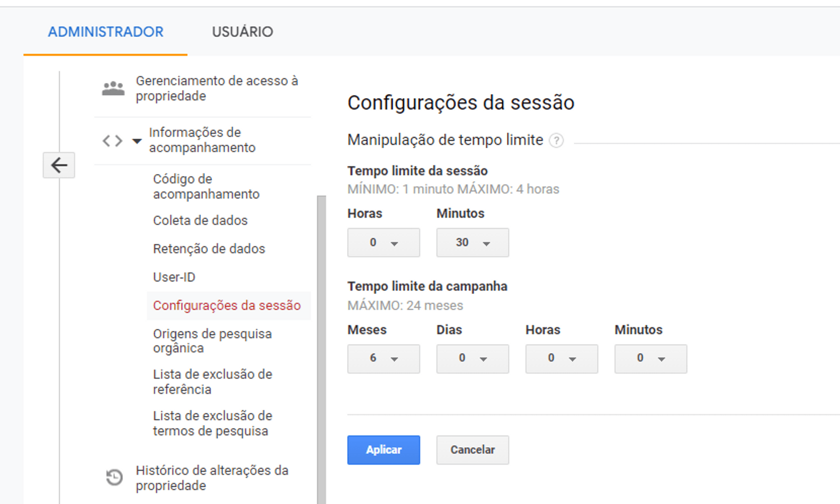Click the property access people icon

coord(113,88)
